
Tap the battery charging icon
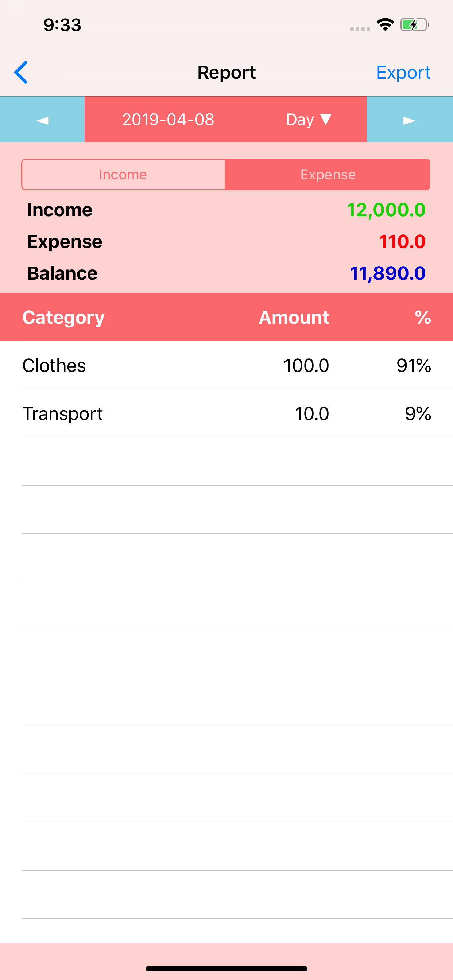click(414, 25)
